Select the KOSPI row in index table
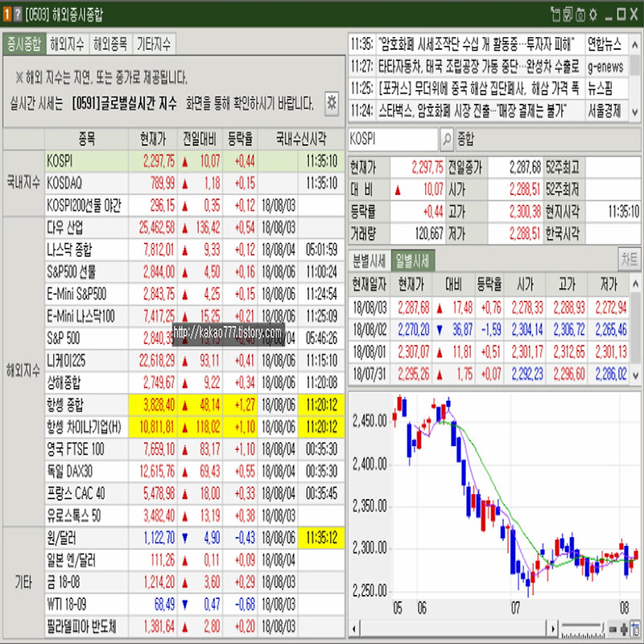 click(194, 161)
